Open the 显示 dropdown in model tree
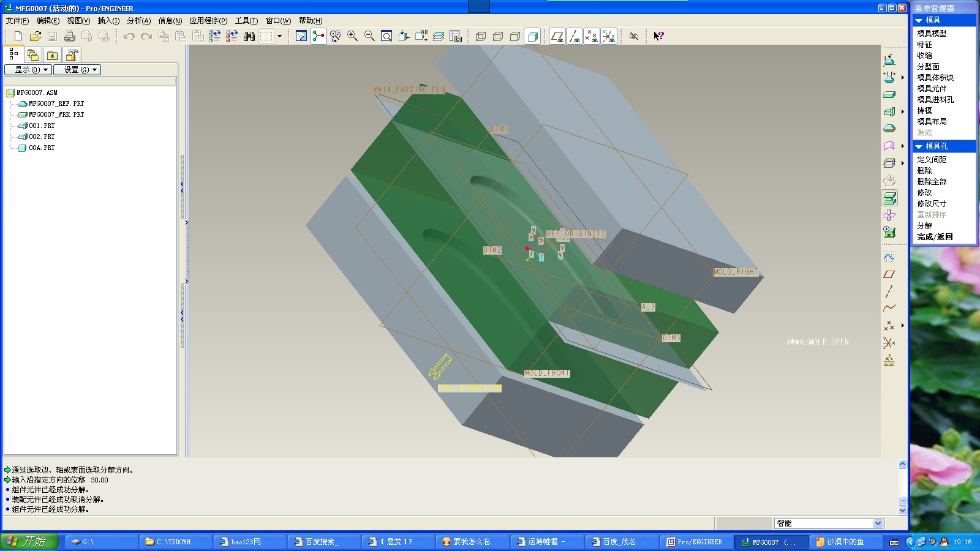 (x=28, y=70)
